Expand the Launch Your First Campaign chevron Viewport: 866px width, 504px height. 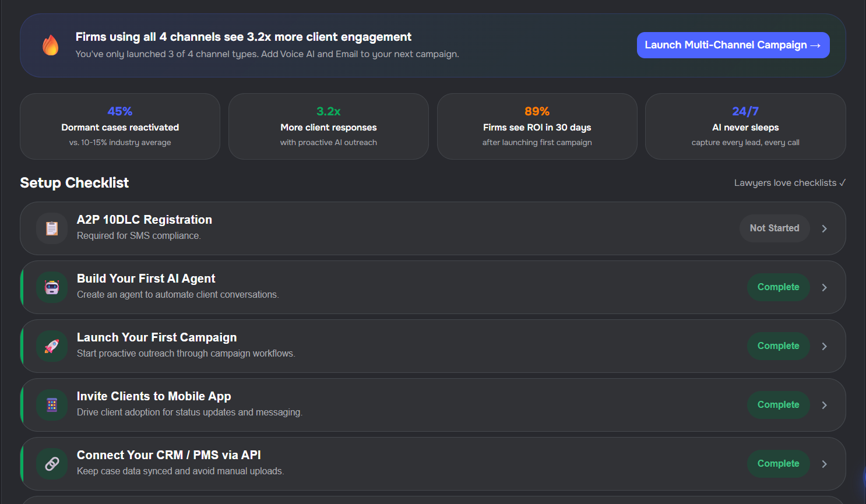[824, 346]
